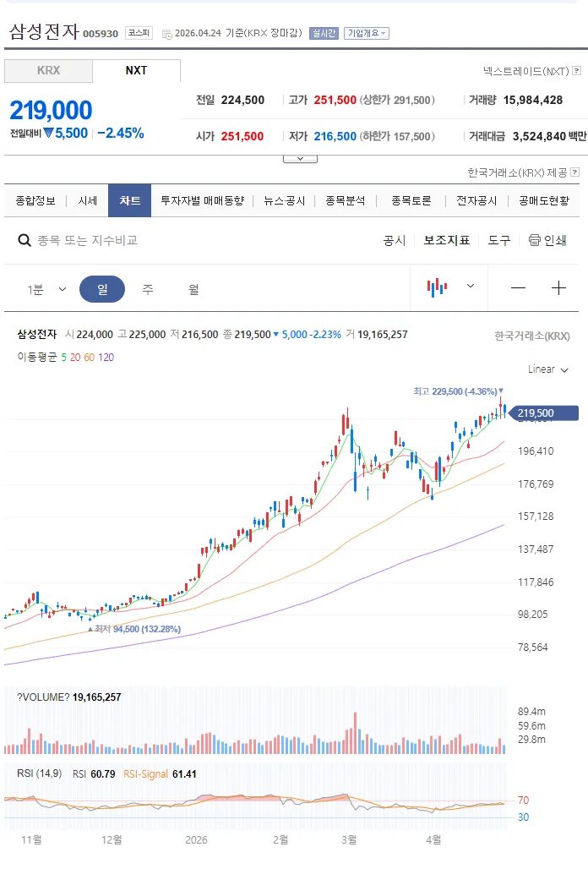Click the 20-day moving average label
588x869 pixels.
pos(75,358)
